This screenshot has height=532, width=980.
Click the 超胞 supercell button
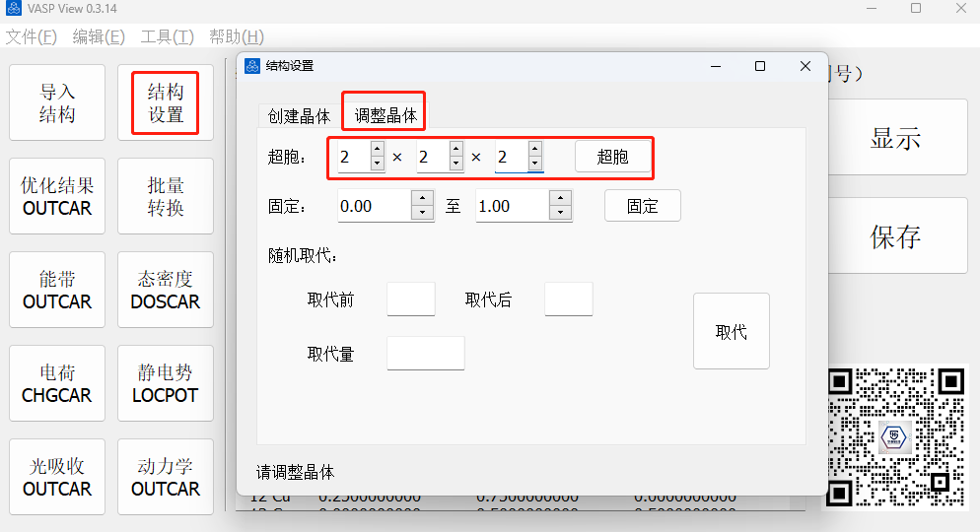tap(612, 157)
